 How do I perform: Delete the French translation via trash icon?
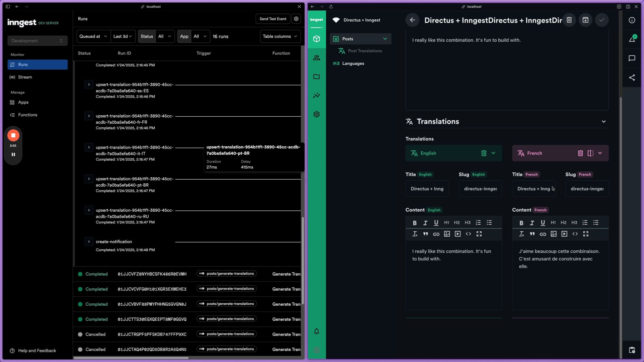(580, 153)
